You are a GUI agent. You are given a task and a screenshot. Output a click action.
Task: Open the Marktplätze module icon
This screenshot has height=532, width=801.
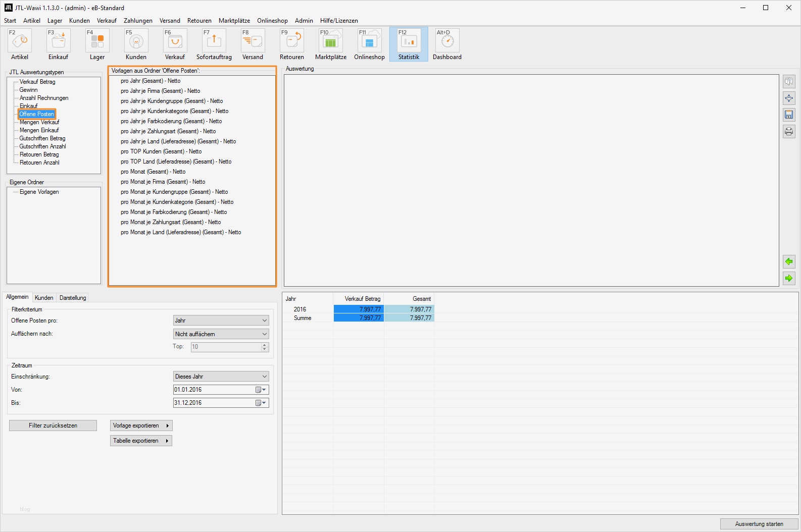click(331, 41)
